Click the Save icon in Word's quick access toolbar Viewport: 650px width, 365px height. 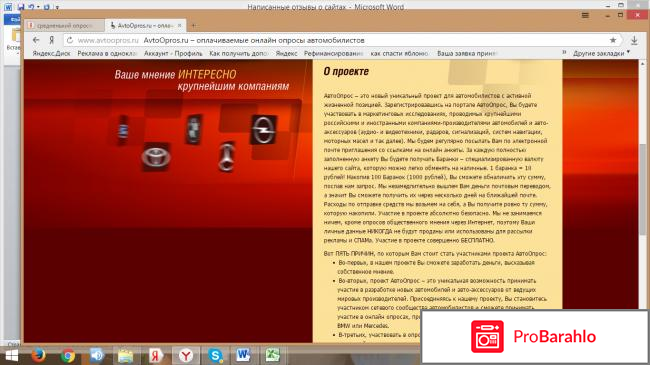tap(21, 7)
